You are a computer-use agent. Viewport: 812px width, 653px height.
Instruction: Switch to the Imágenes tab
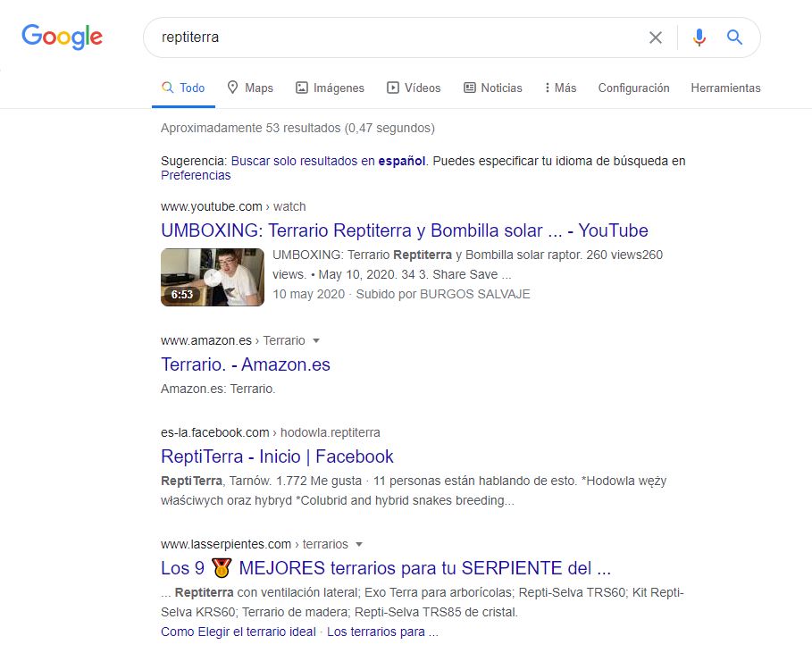coord(330,88)
